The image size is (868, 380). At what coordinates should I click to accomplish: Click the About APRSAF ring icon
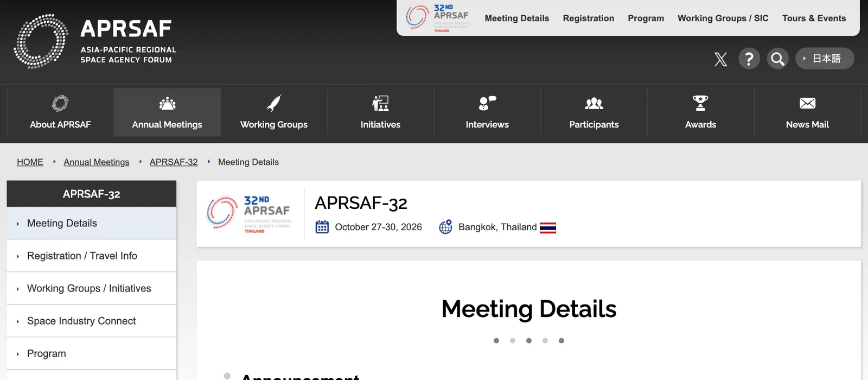coord(60,103)
